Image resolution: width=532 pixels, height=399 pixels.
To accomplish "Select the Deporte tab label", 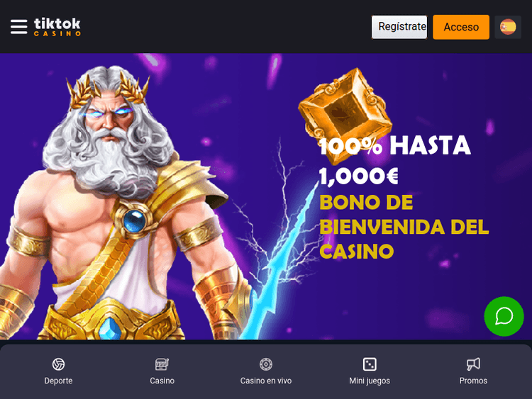I will coord(58,381).
